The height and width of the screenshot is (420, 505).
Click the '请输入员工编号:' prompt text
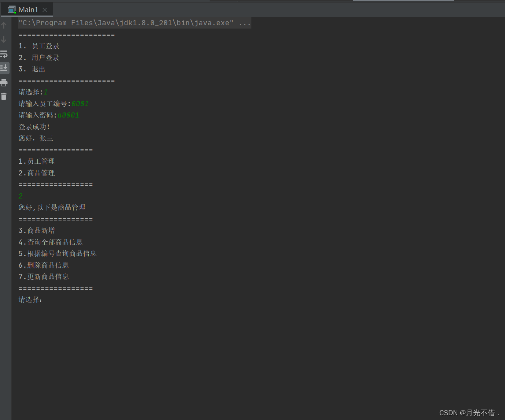(x=45, y=104)
